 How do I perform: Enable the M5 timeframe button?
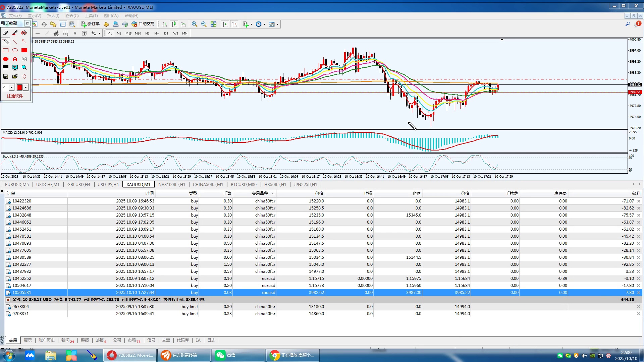click(x=119, y=33)
